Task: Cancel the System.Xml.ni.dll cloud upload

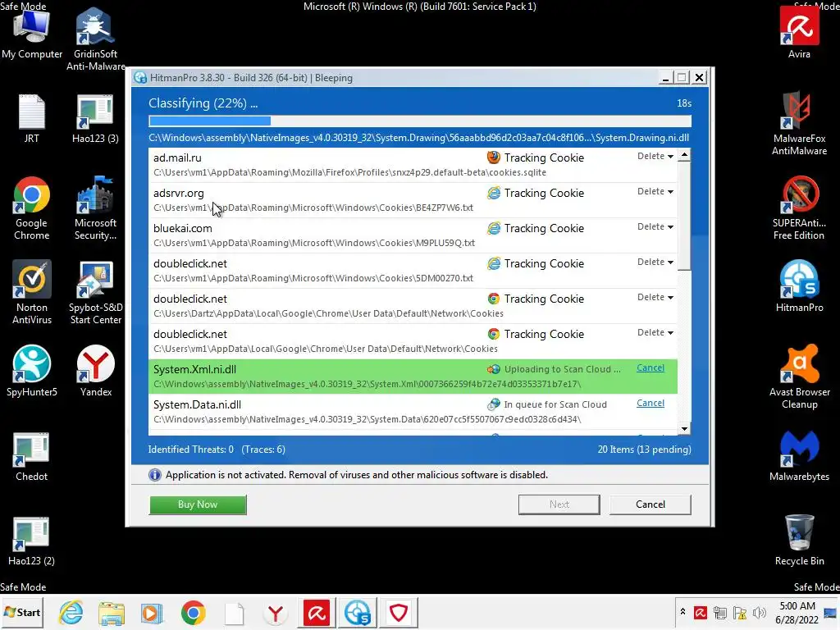Action: click(x=651, y=368)
